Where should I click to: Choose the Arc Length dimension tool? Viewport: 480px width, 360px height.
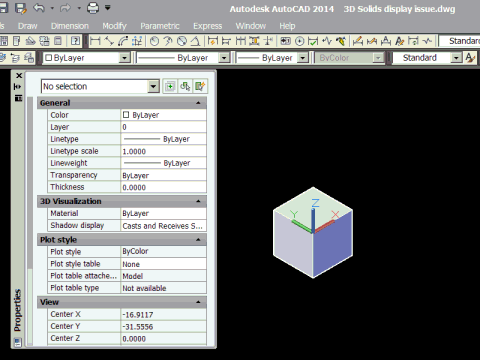click(x=123, y=41)
